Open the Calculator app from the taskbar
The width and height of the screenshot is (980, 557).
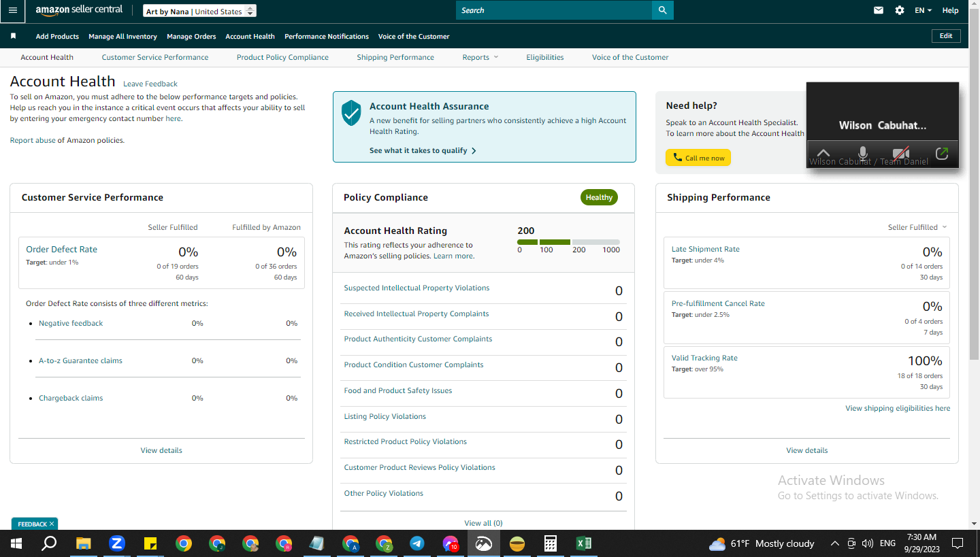551,543
